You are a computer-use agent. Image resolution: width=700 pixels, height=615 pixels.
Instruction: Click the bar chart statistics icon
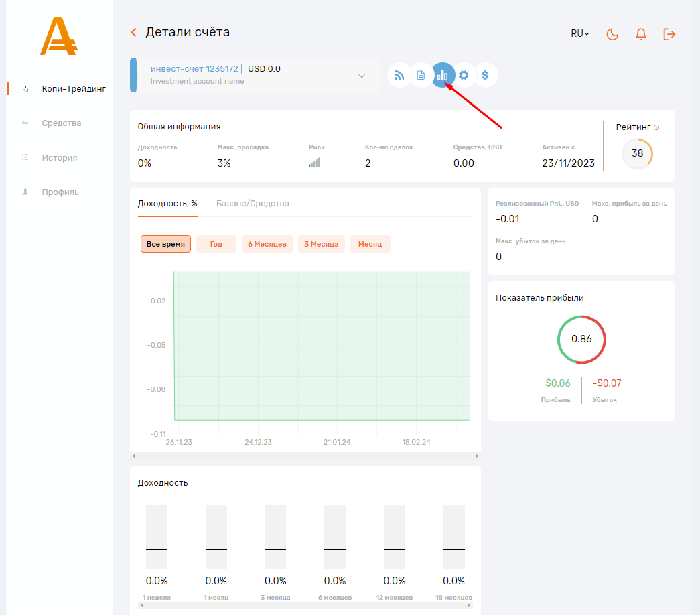(442, 75)
